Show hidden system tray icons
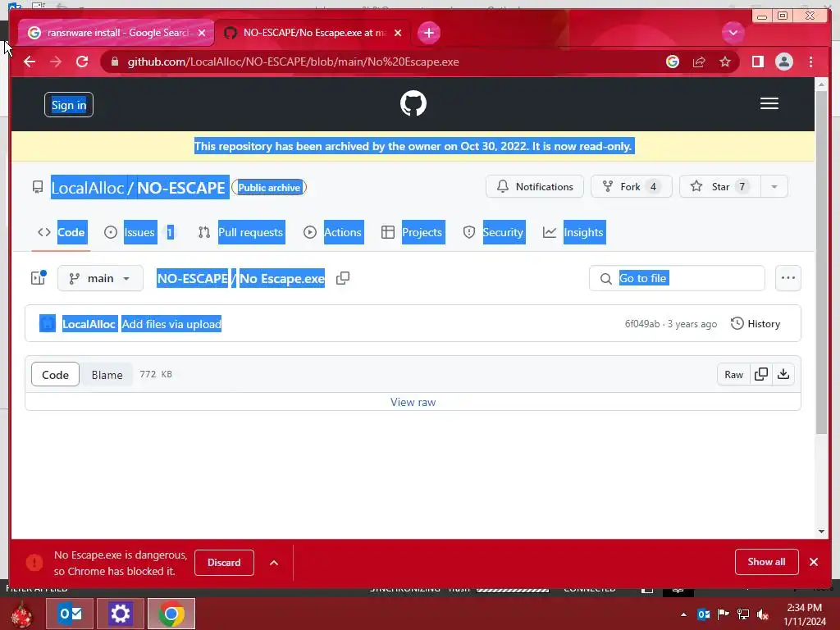Screen dimensions: 840x630 pyautogui.click(x=683, y=614)
